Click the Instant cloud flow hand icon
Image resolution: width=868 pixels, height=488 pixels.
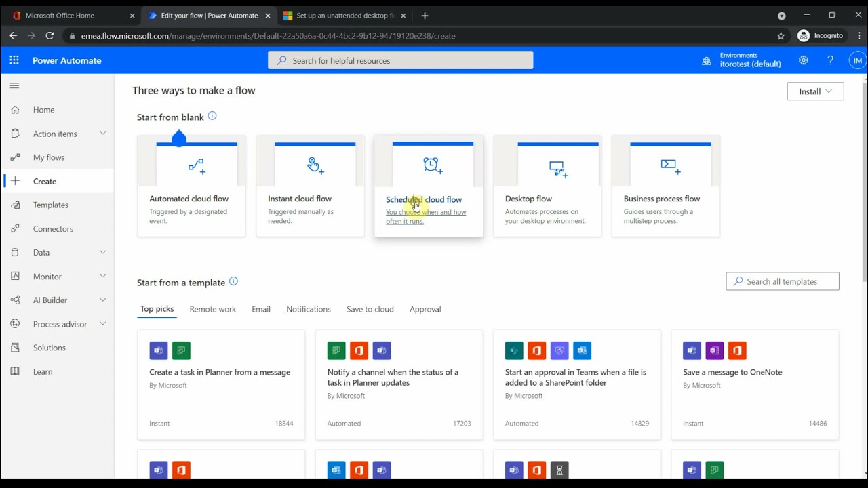pos(315,165)
